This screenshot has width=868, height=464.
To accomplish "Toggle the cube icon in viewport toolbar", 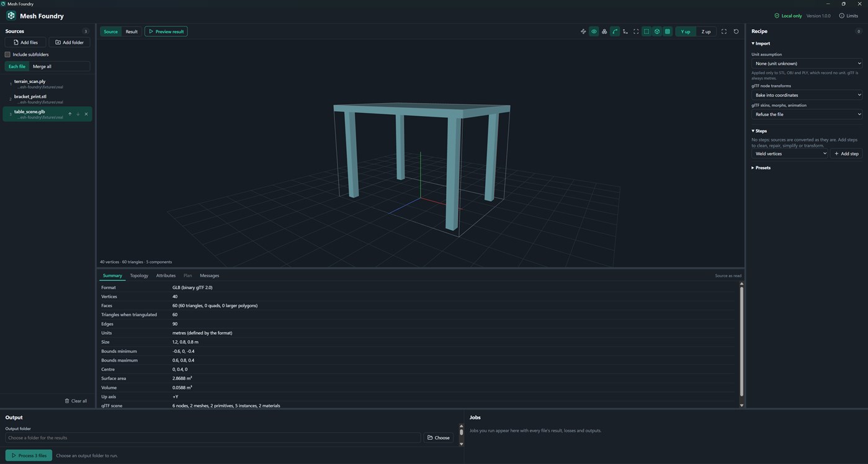I will pos(657,32).
